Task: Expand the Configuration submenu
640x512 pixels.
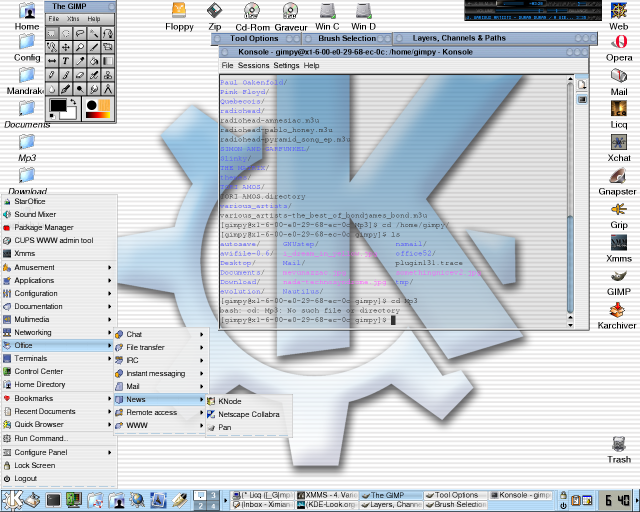Action: pyautogui.click(x=58, y=294)
